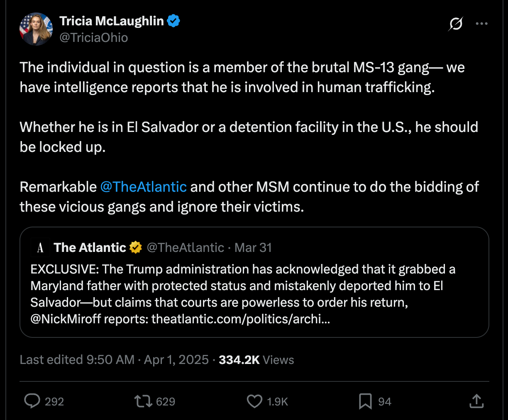This screenshot has width=508, height=420.
Task: Open the more options ellipsis menu
Action: 481,24
